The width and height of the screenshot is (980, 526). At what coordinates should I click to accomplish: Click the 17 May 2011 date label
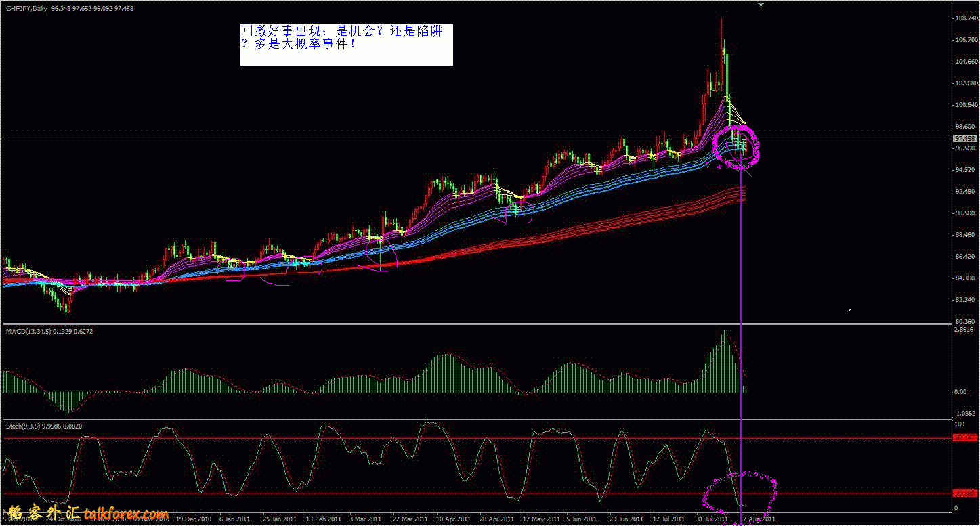coord(540,519)
